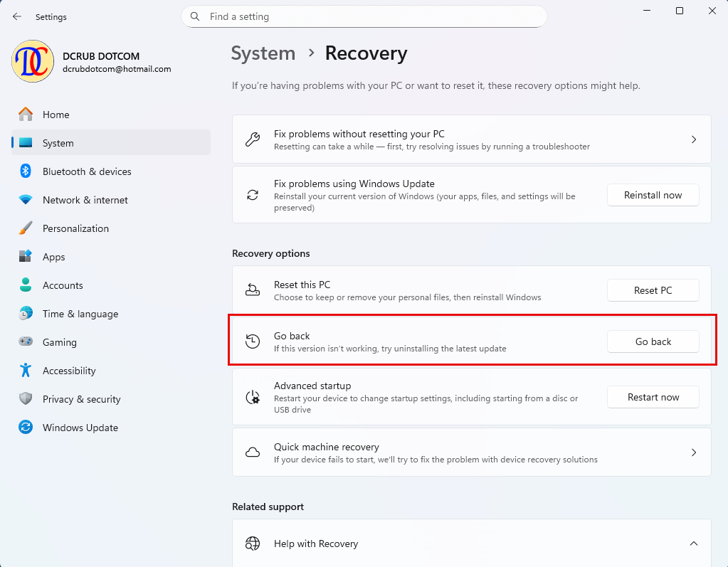Click the Home house icon
The width and height of the screenshot is (728, 567).
26,114
